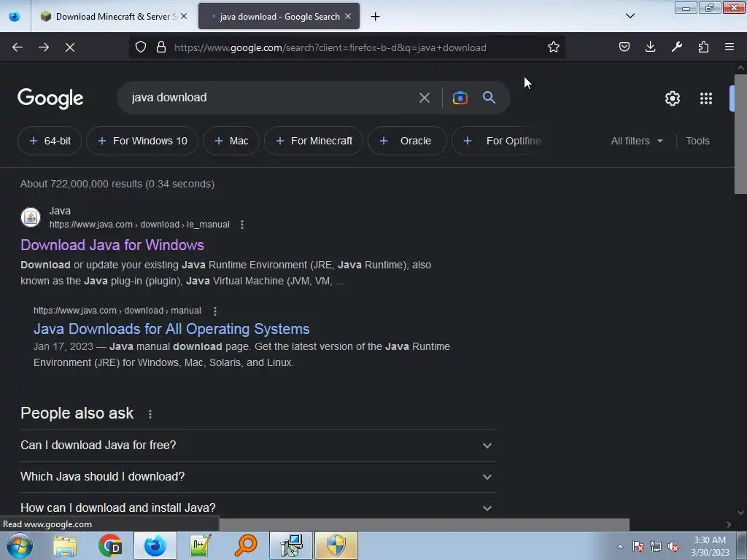Open Java Downloads for All Operating Systems
747x560 pixels.
[x=171, y=329]
